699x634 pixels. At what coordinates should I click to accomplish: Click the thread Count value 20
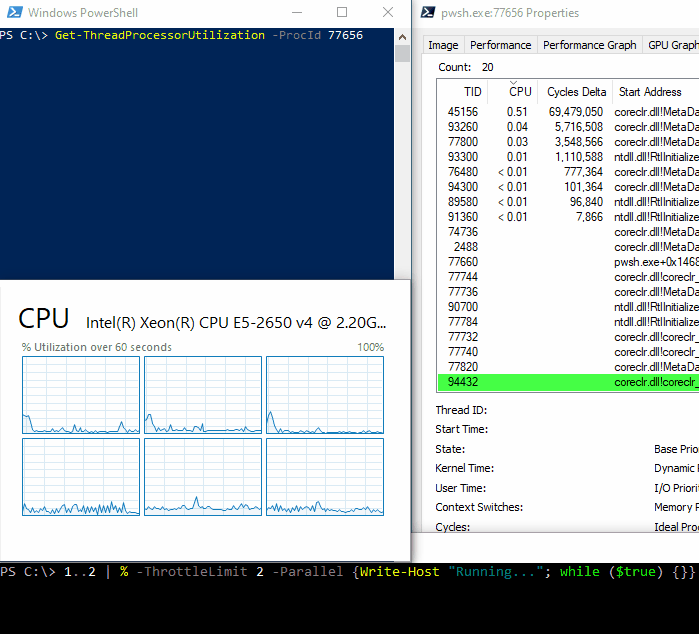click(487, 67)
